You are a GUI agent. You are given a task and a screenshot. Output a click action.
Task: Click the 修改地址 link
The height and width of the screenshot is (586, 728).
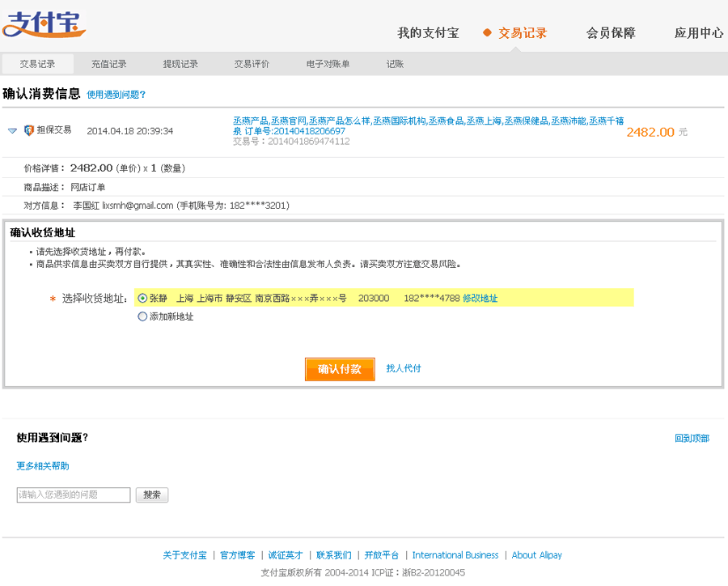pos(480,299)
